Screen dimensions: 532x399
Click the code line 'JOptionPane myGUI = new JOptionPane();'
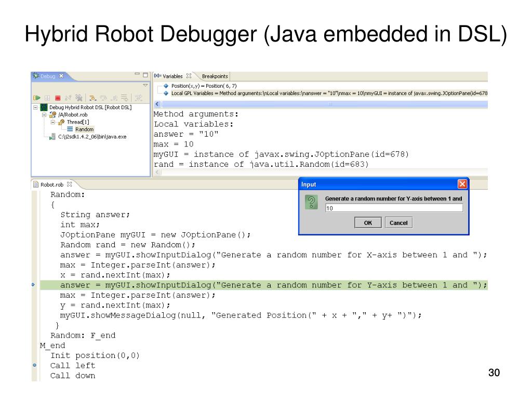[155, 235]
